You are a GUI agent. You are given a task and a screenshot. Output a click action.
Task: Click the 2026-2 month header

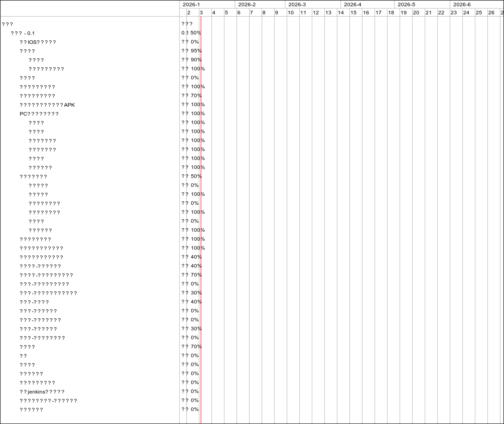pyautogui.click(x=247, y=4)
